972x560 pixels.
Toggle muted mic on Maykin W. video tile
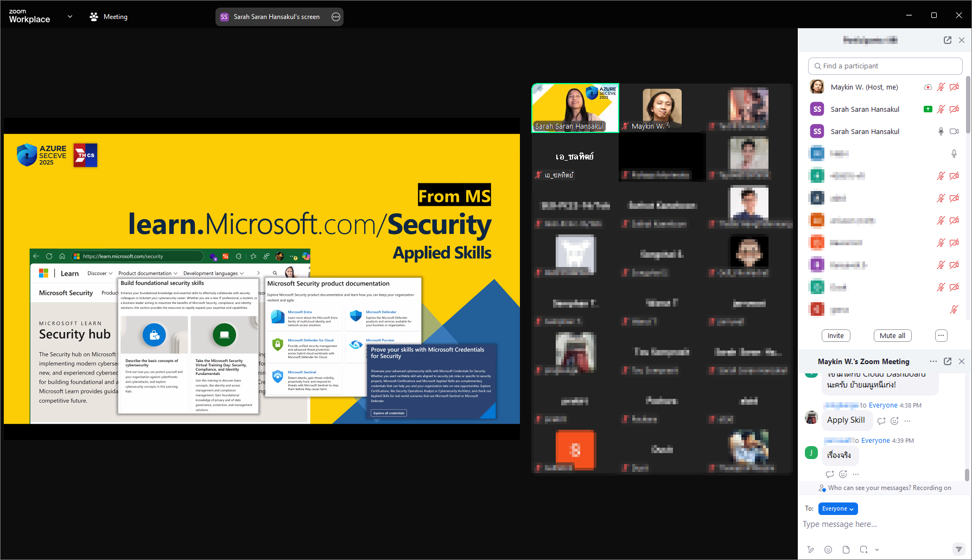pyautogui.click(x=626, y=126)
